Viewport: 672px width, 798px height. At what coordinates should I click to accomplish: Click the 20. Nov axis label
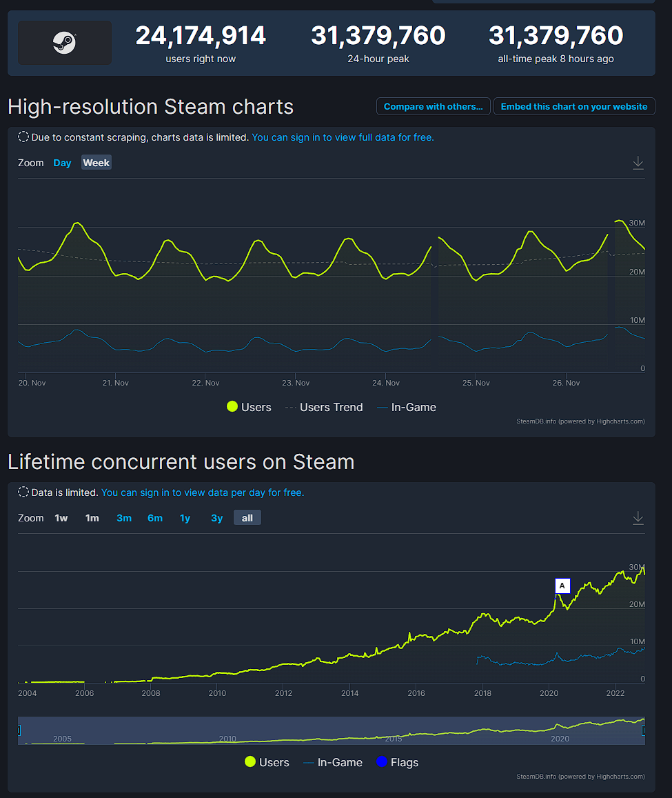pyautogui.click(x=32, y=383)
